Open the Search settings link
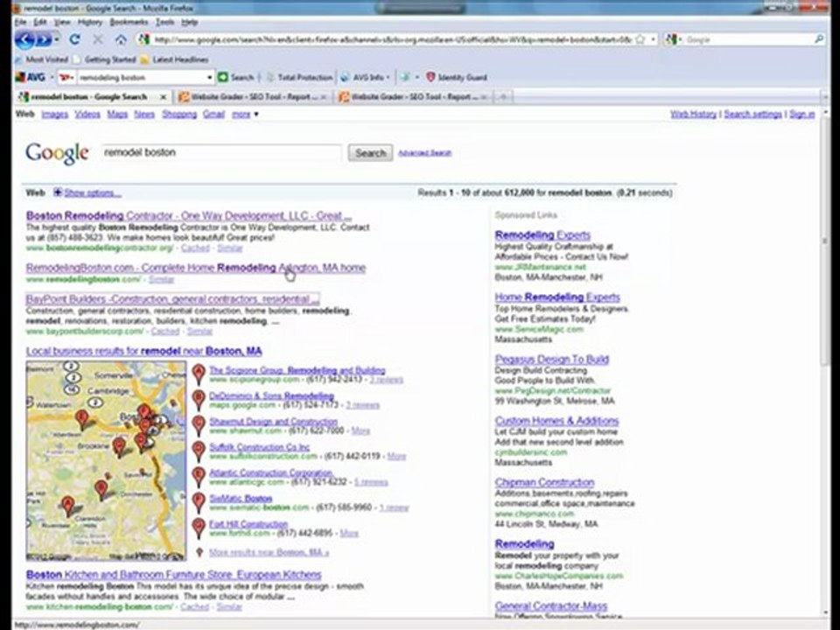Image resolution: width=840 pixels, height=630 pixels. [752, 114]
